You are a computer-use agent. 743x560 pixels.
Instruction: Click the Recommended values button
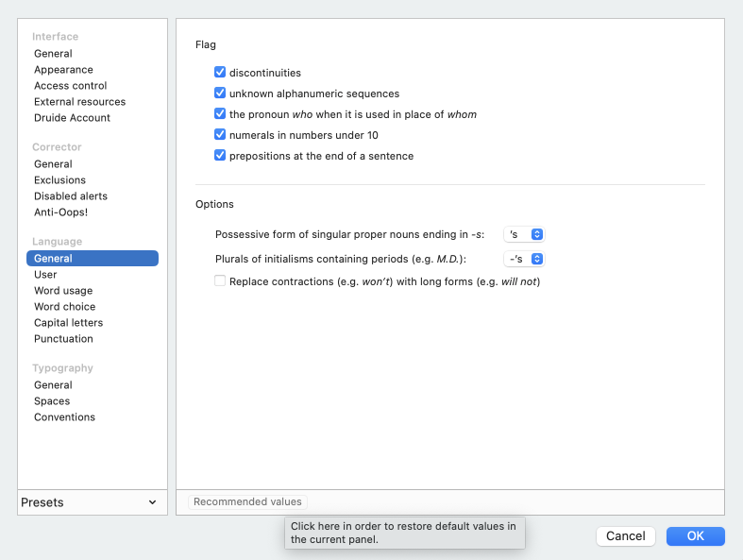tap(247, 502)
